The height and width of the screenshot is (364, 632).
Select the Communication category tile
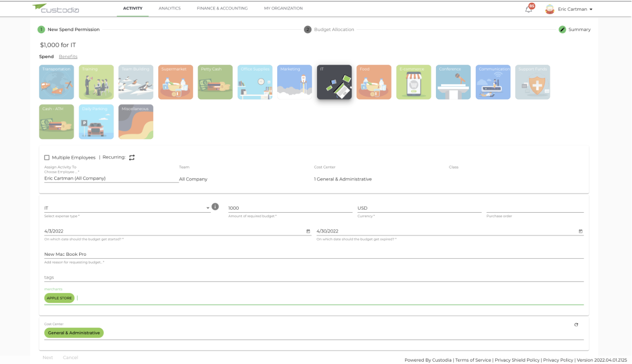[493, 82]
